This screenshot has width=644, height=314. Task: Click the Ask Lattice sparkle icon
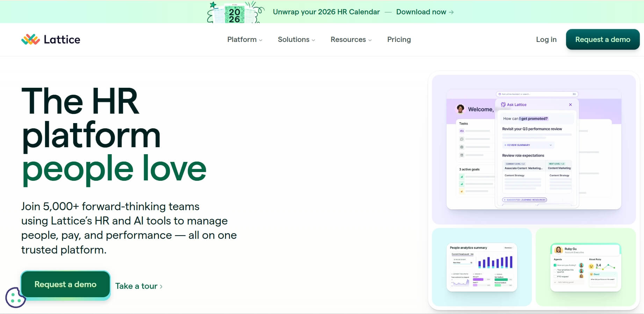click(503, 105)
